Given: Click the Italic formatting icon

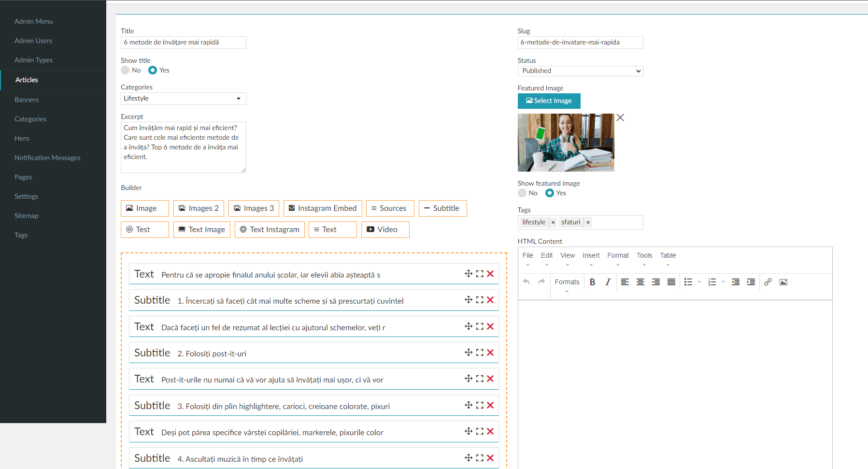Looking at the screenshot, I should (608, 282).
